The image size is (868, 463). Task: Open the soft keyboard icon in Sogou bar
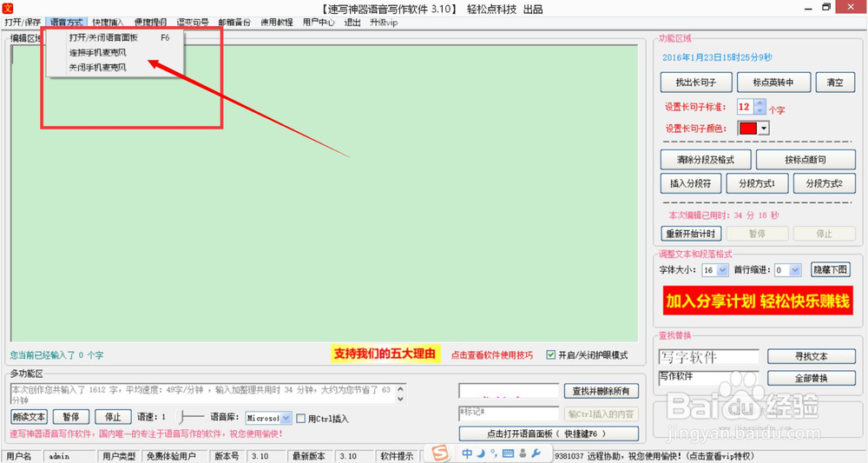click(508, 453)
